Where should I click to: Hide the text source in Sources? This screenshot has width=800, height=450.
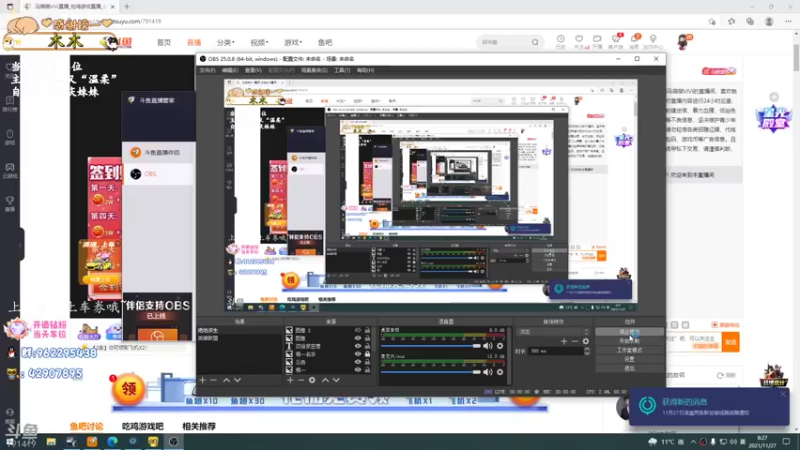[358, 346]
